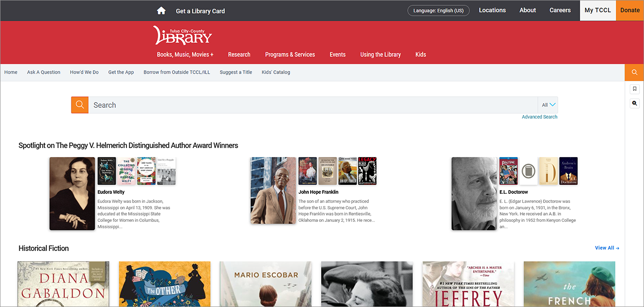Click the Tulsa City-County Library logo
This screenshot has width=644, height=307.
182,35
